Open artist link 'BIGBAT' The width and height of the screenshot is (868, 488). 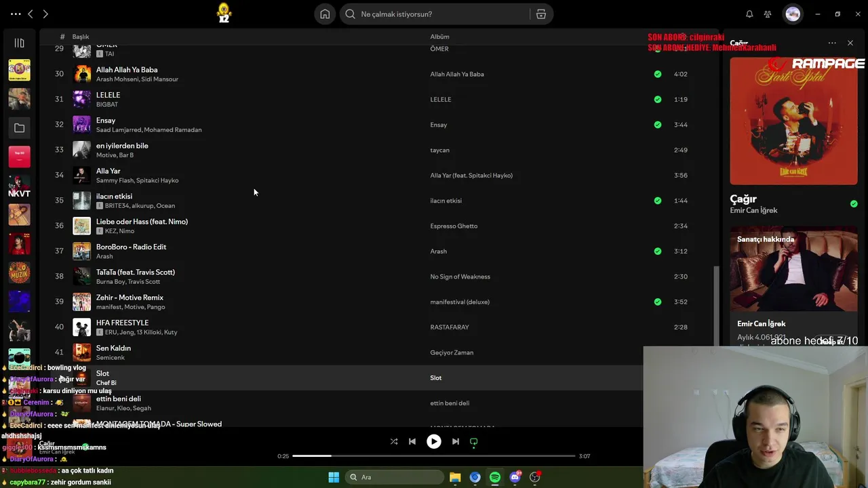point(107,104)
